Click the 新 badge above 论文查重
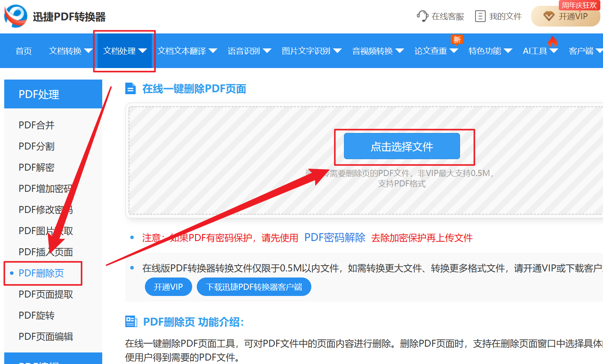 pos(457,40)
